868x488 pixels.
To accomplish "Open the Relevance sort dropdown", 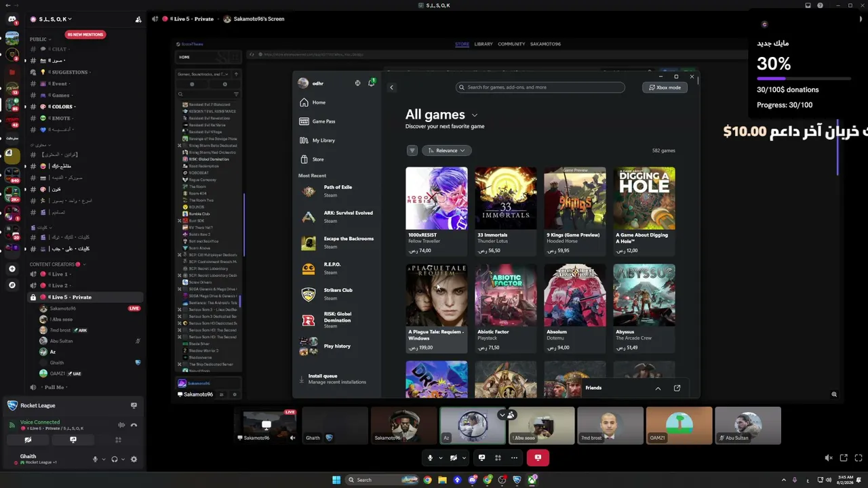I will coord(446,150).
